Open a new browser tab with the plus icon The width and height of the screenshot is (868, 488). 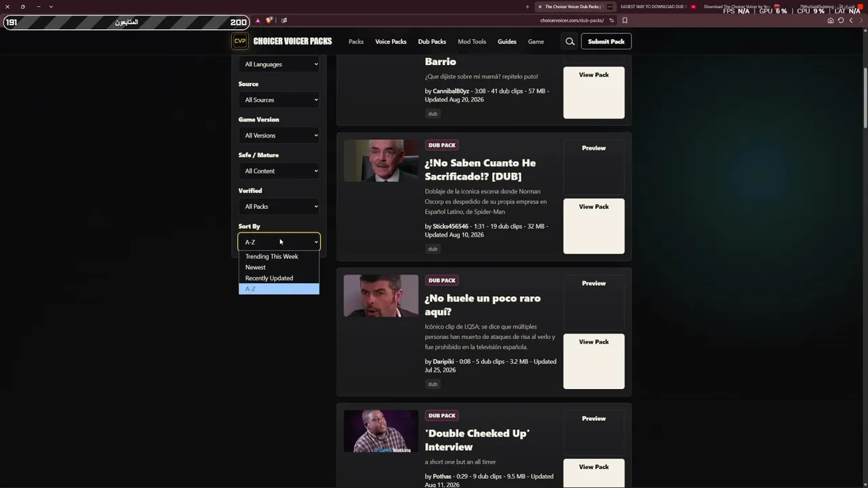527,7
